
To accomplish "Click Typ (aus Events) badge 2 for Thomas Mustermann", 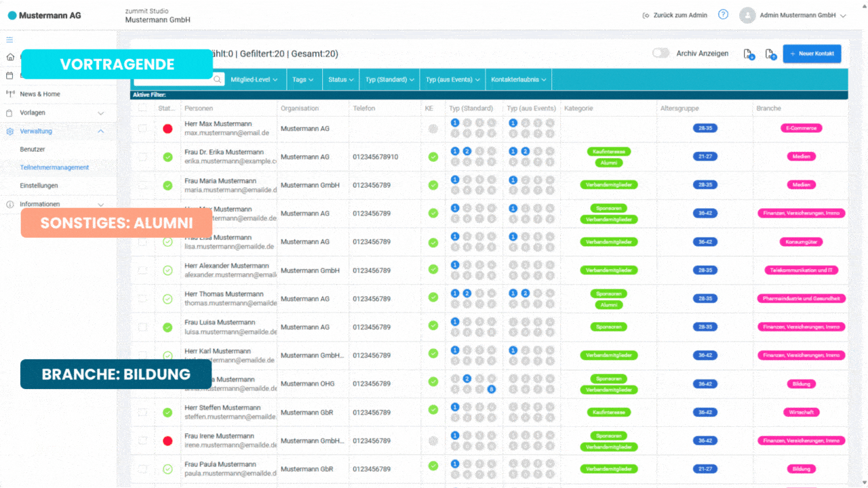I will tap(526, 293).
